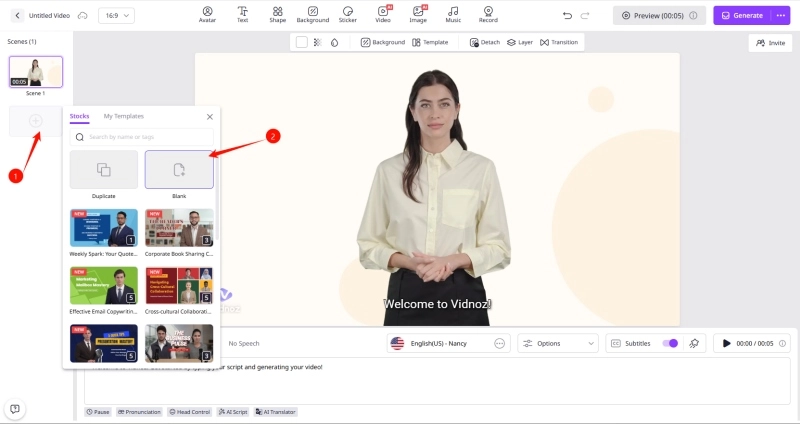Click Detach in the canvas toolbar

pyautogui.click(x=485, y=42)
